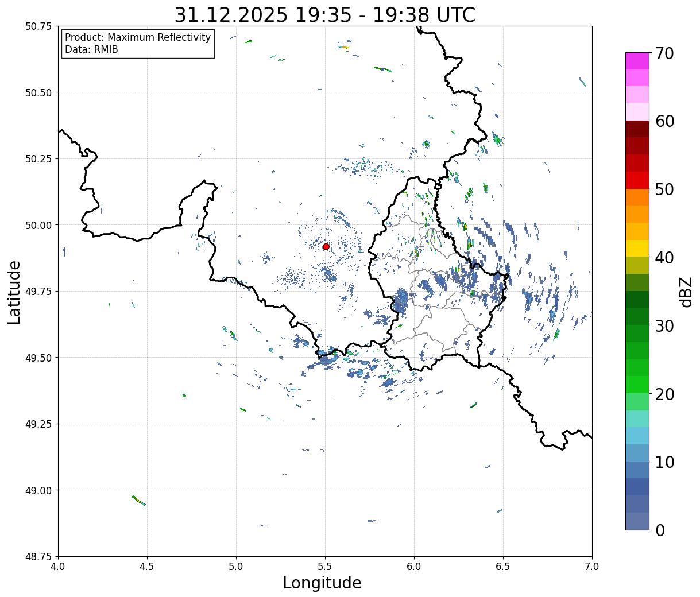
Task: Click the 60 tick on the colorbar
Action: click(x=664, y=121)
